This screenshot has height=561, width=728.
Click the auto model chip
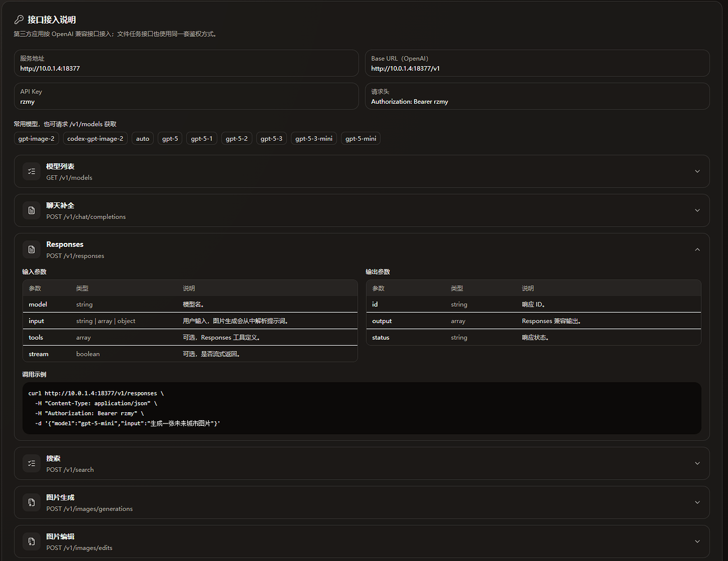point(142,139)
